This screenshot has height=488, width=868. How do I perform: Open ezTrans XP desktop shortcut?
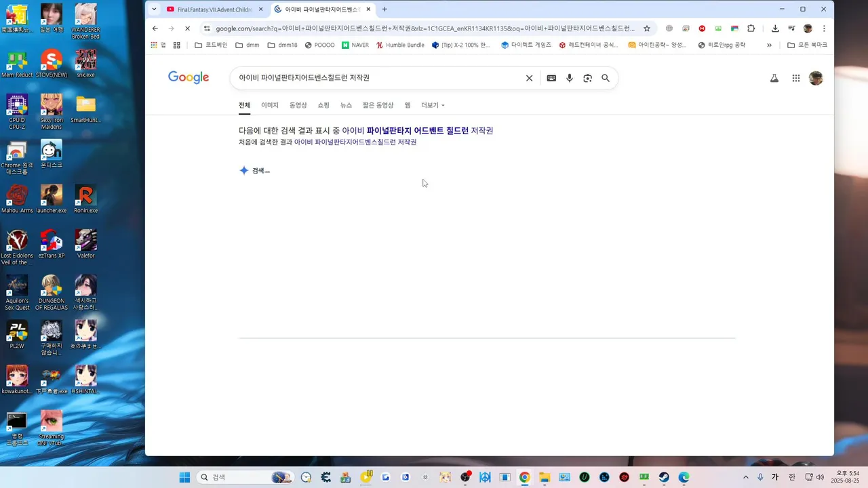[52, 245]
